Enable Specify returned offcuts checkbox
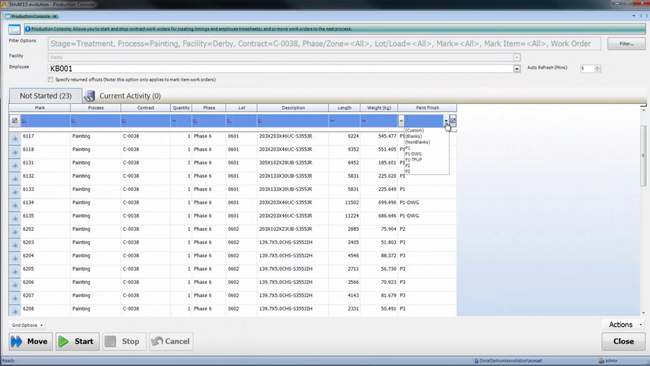The height and width of the screenshot is (366, 650). click(x=51, y=80)
